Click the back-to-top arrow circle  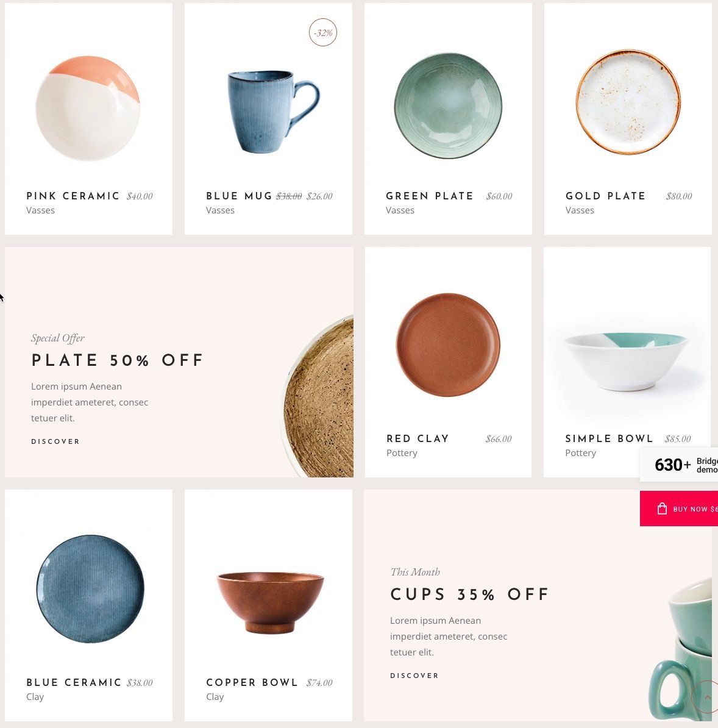click(705, 697)
